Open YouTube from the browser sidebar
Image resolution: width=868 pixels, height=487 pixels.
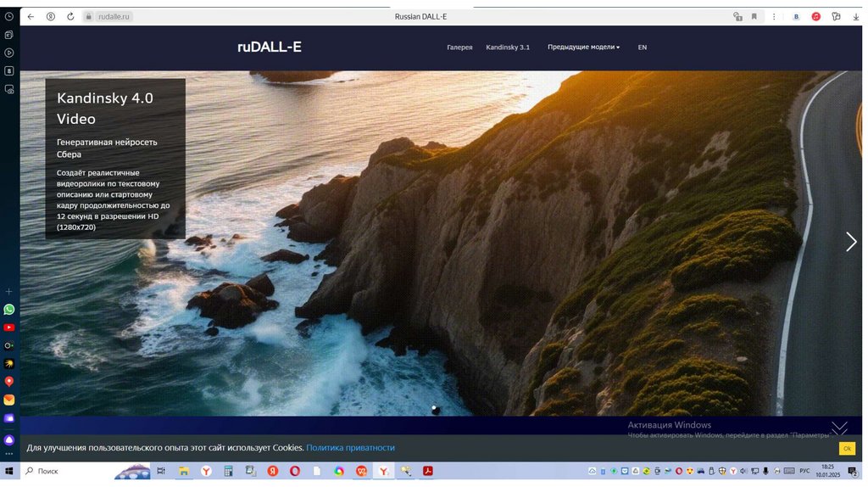9,327
